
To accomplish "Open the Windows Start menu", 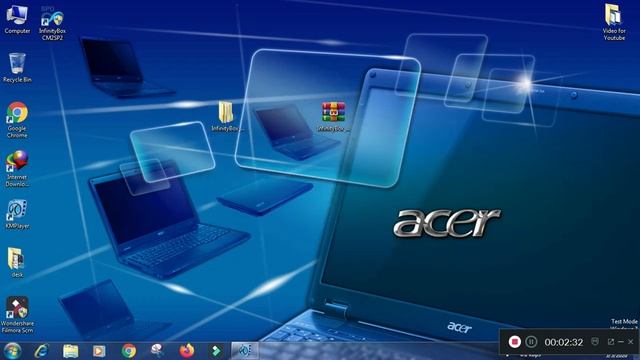I will coord(13,351).
